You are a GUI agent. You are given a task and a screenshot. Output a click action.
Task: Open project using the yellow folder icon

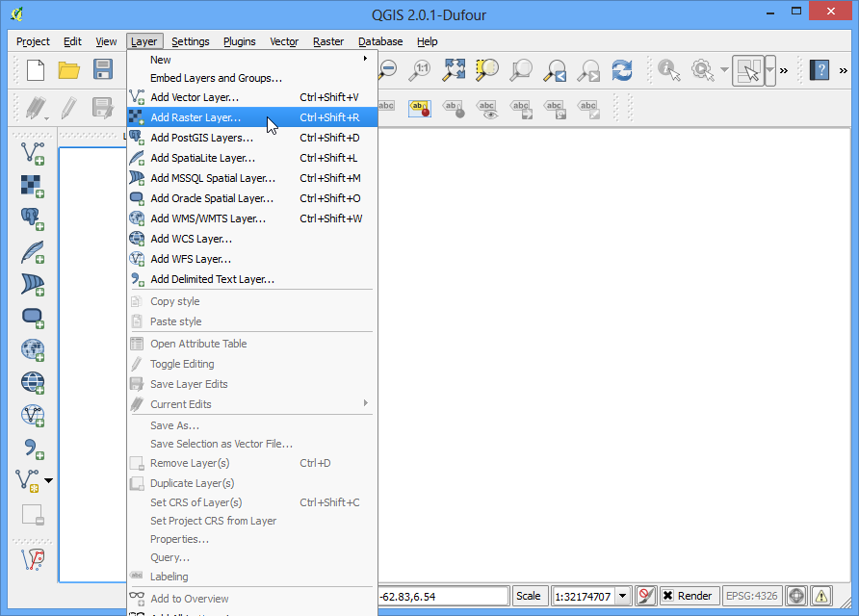69,70
